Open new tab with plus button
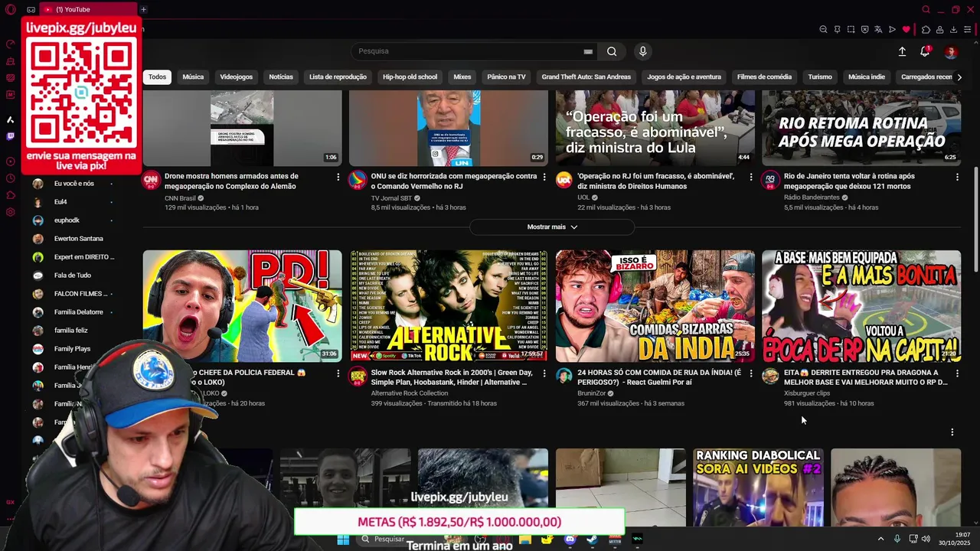 [x=143, y=9]
